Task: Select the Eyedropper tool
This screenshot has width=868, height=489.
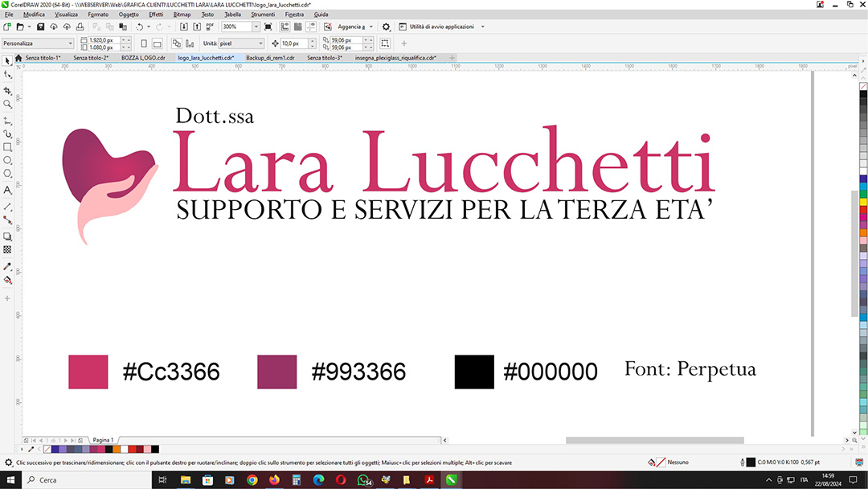Action: click(x=7, y=266)
